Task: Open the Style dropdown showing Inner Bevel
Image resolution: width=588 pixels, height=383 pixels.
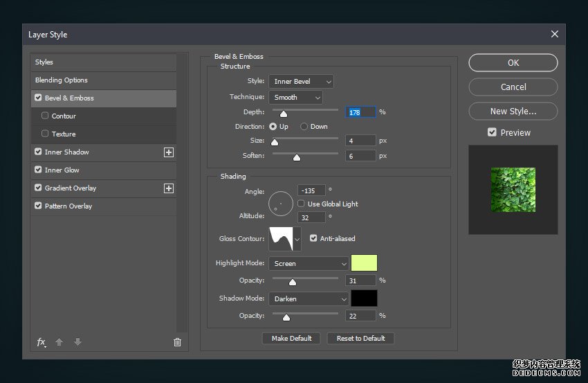Action: tap(301, 82)
